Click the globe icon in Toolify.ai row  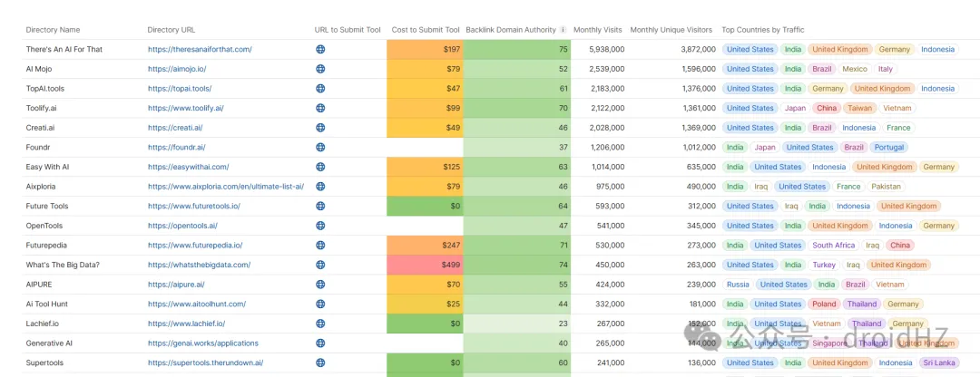pyautogui.click(x=320, y=108)
